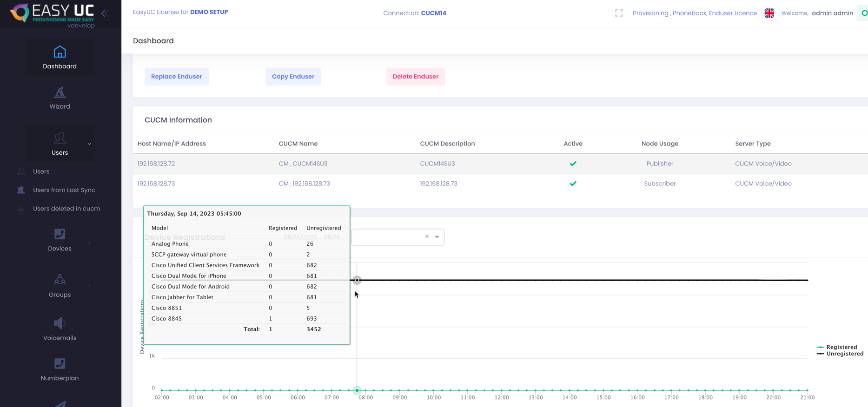Open the Numberplan icon
Viewport: 868px width, 407px height.
click(x=60, y=363)
